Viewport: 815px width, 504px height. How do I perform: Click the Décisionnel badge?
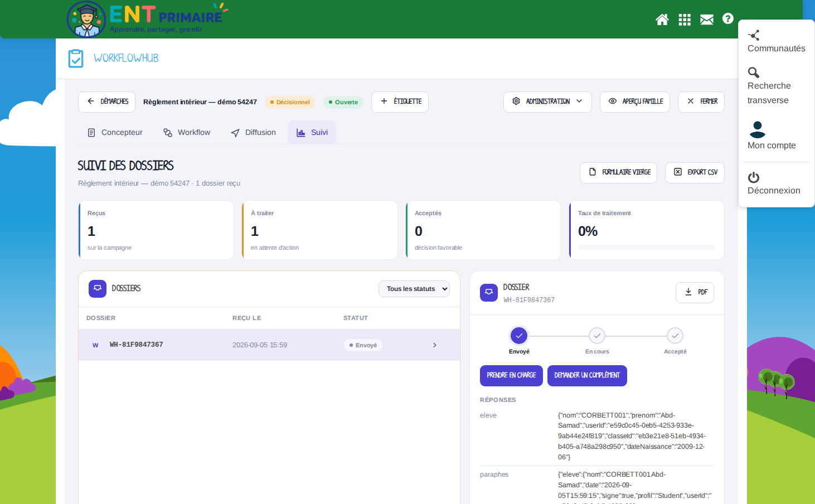(290, 102)
